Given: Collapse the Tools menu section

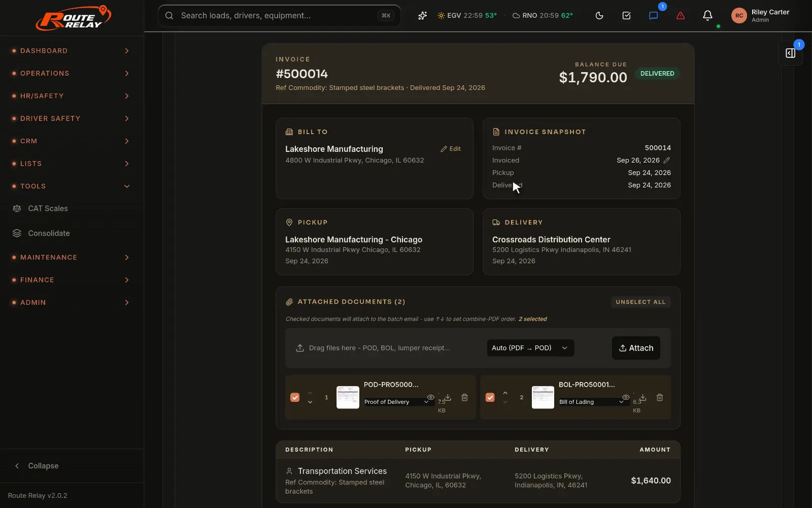Looking at the screenshot, I should [71, 186].
